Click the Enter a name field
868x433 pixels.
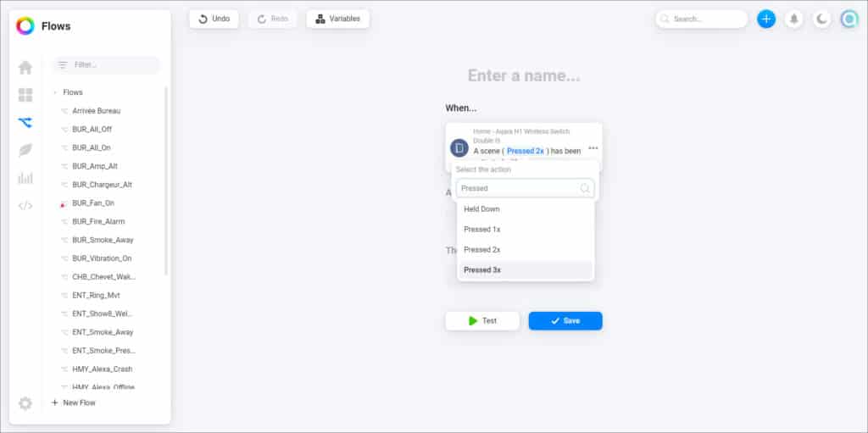point(524,75)
